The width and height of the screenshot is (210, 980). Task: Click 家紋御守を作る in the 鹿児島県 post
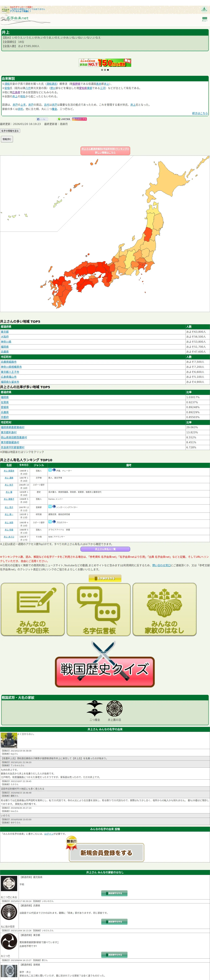point(114,893)
